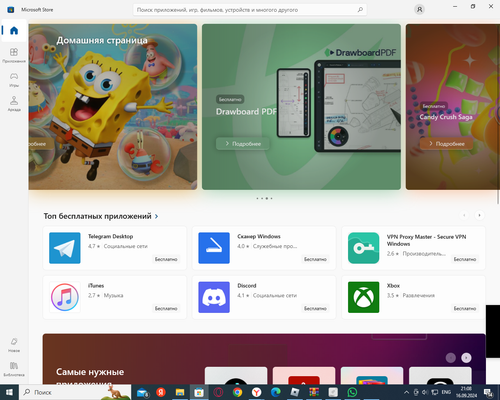The height and width of the screenshot is (400, 500).
Task: Open WinRAR from the taskbar
Action: click(x=314, y=392)
